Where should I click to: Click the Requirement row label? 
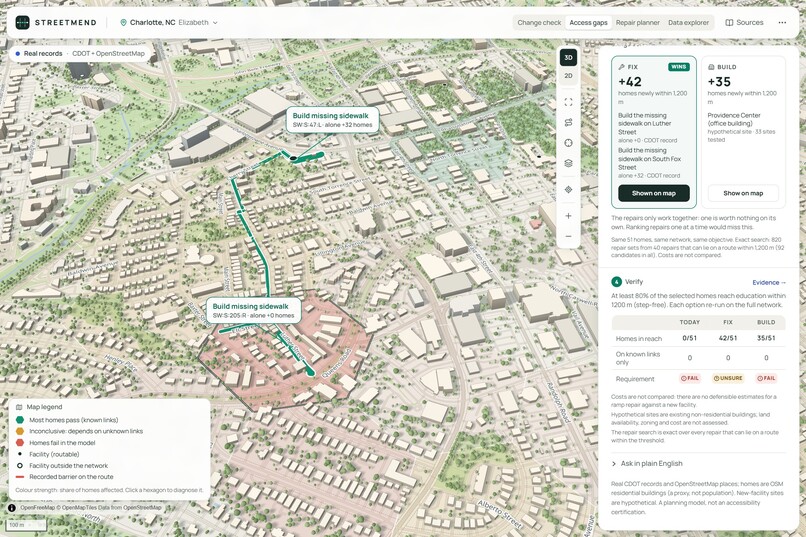pos(635,379)
